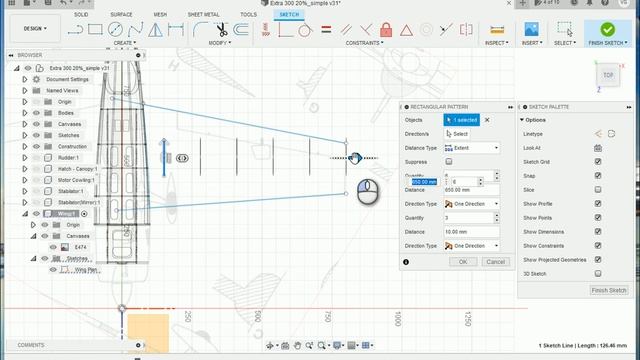This screenshot has height=360, width=640.
Task: Toggle the Slice checkbox
Action: (x=598, y=189)
